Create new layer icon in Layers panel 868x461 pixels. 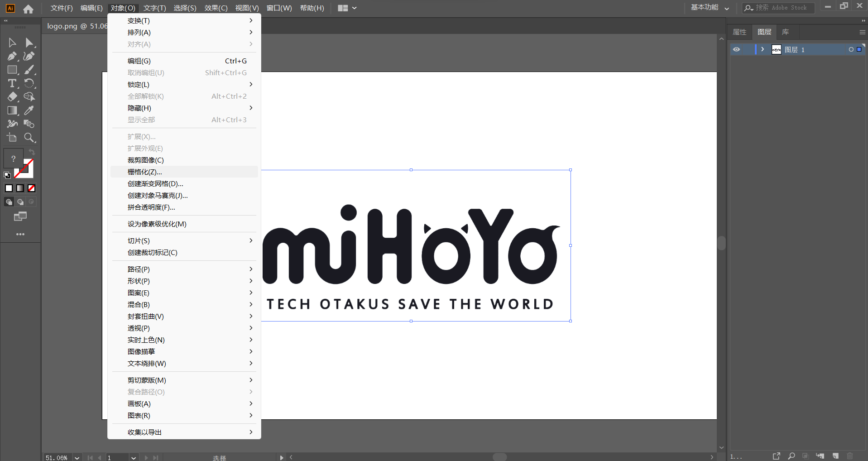[x=835, y=456]
